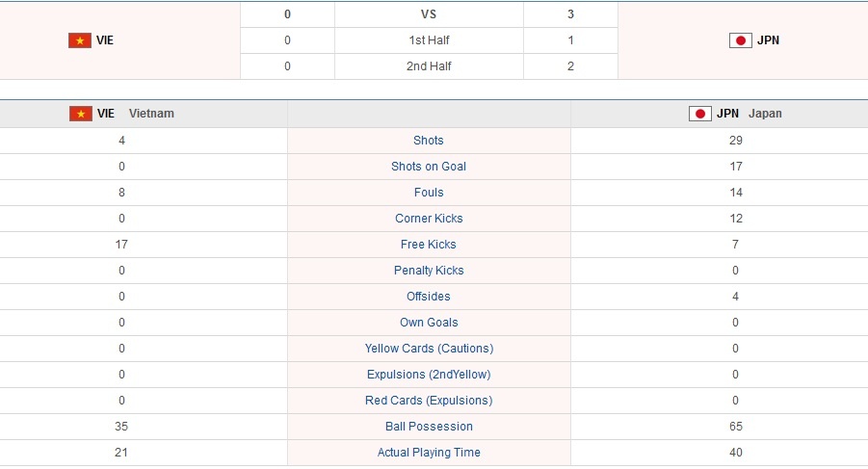Click the VIE team code in score header

(104, 40)
